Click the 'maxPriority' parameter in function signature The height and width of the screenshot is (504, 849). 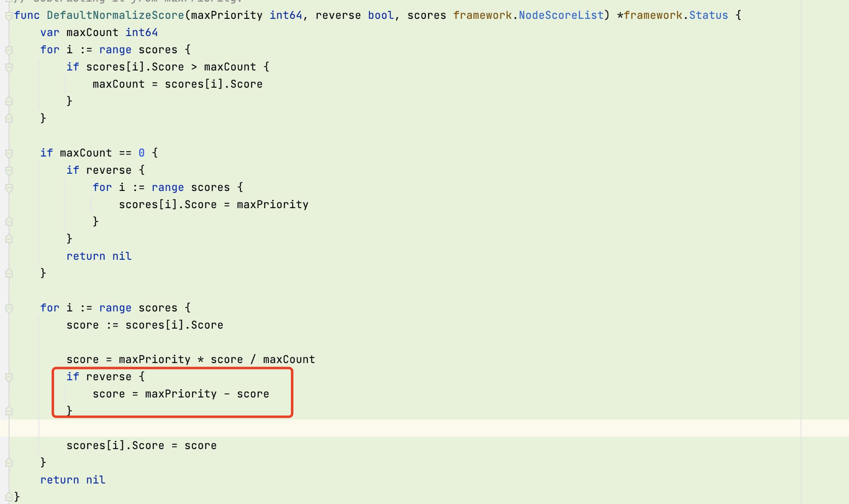[227, 16]
